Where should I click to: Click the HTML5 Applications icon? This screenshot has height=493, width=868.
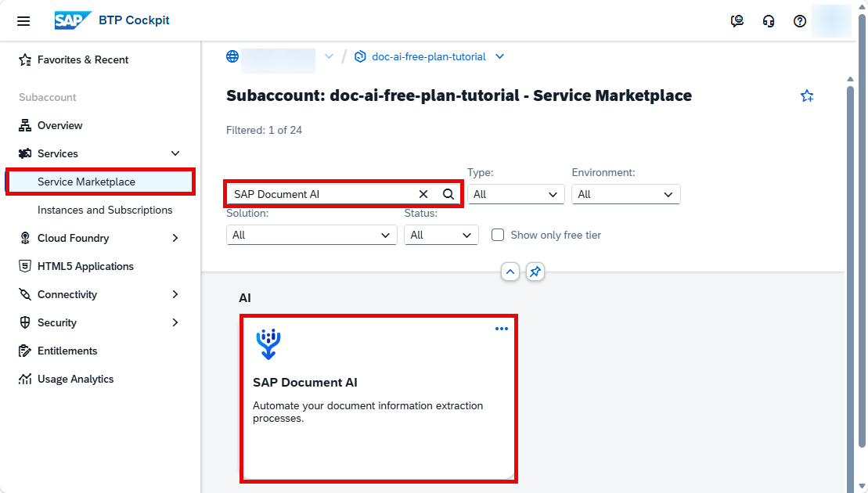click(25, 266)
